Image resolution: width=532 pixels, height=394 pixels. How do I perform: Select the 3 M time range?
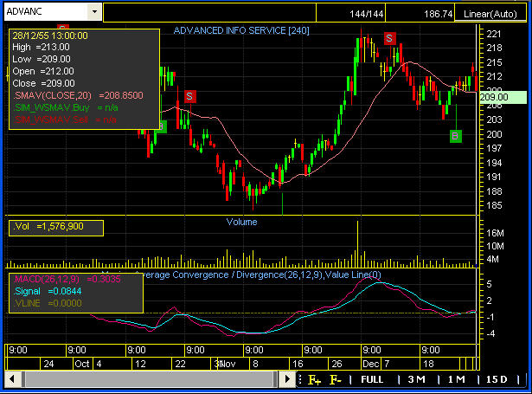[416, 379]
